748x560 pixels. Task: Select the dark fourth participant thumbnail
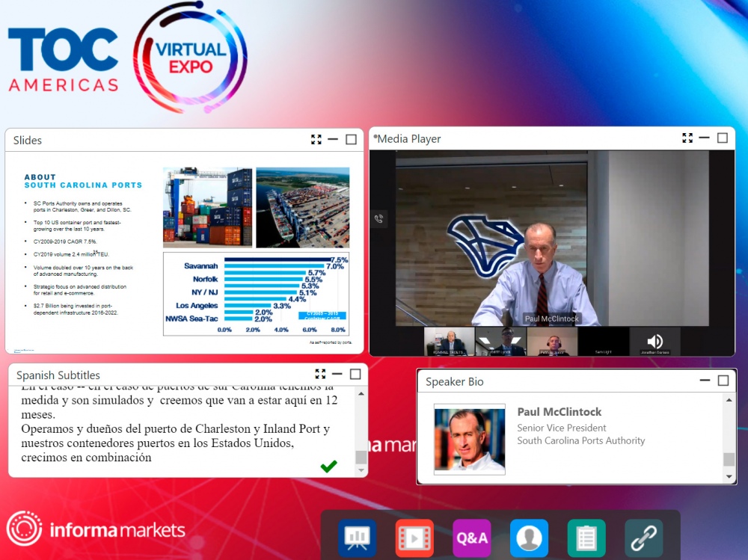point(604,342)
